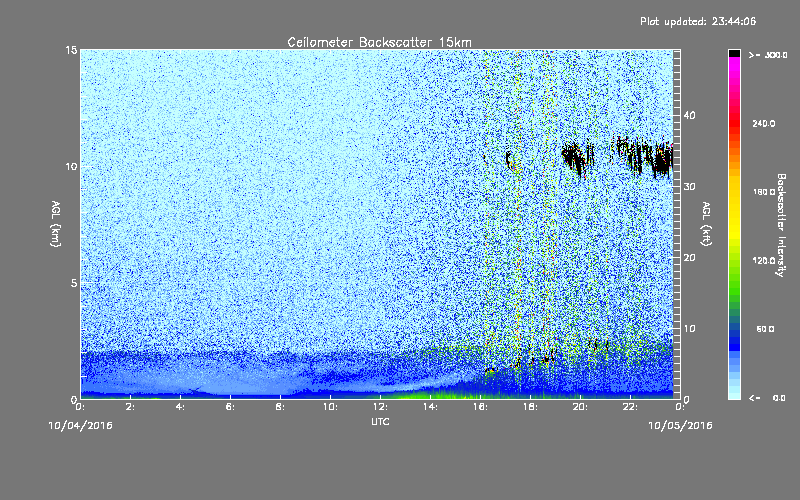Image resolution: width=800 pixels, height=500 pixels.
Task: Click the 2: hour tick on time axis
Action: pos(130,407)
